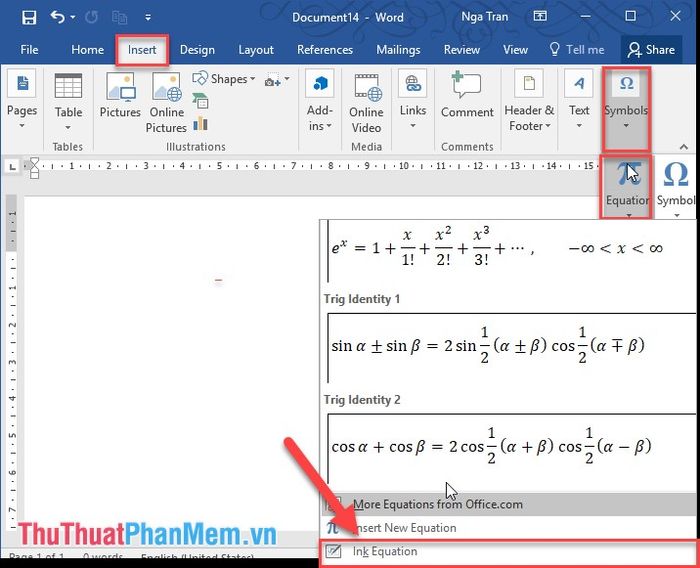Open the Screenshot dropdown icon
The height and width of the screenshot is (568, 700).
[277, 80]
